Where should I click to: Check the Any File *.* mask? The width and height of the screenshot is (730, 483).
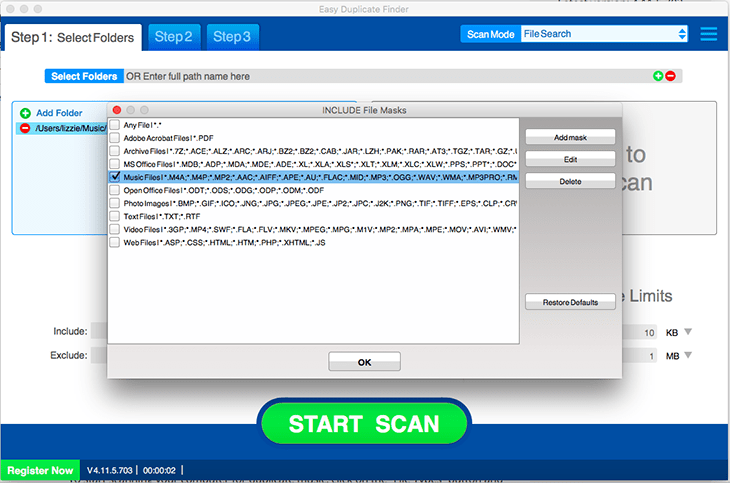click(115, 125)
